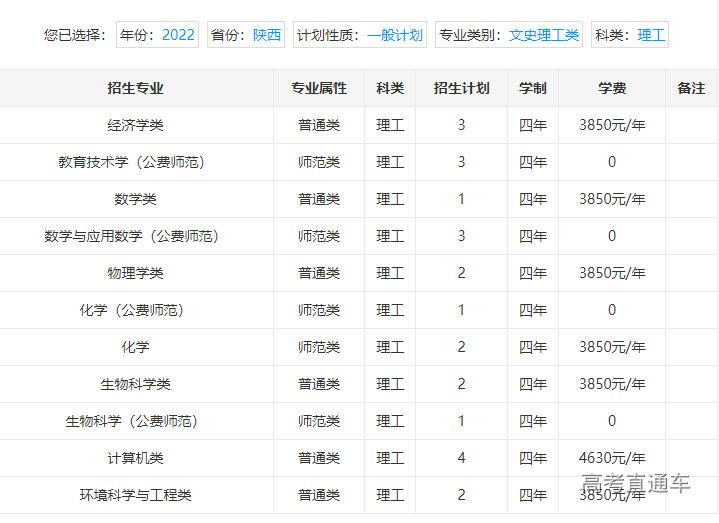Click the 环境科学与工程类 major name

click(x=136, y=495)
